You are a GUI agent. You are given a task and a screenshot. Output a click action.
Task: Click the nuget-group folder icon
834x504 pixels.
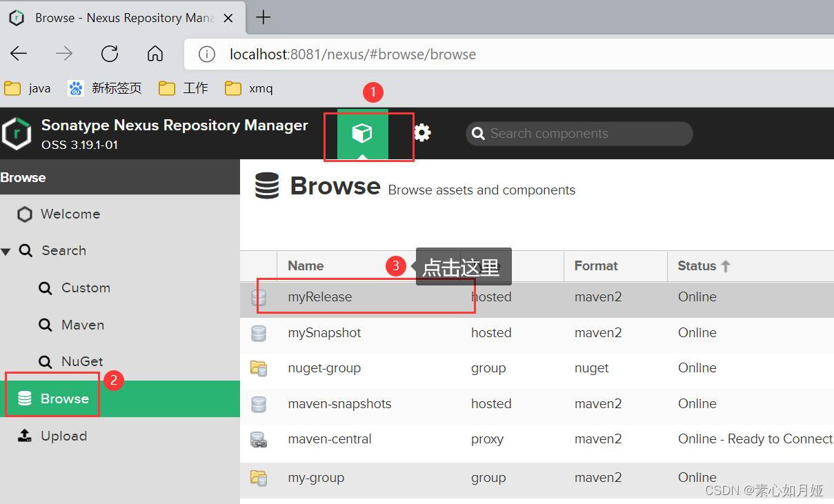pyautogui.click(x=259, y=368)
